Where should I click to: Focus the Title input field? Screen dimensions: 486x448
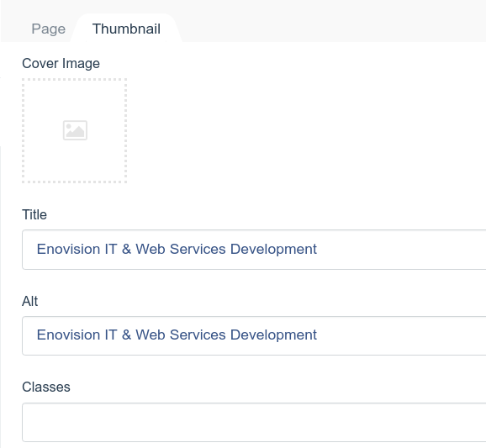point(254,250)
